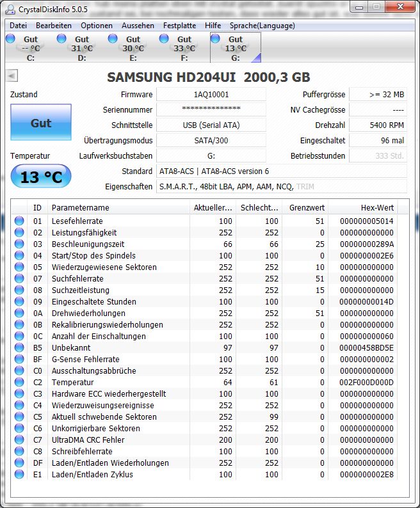Open the Hilfe menu
The width and height of the screenshot is (420, 508).
coord(213,26)
